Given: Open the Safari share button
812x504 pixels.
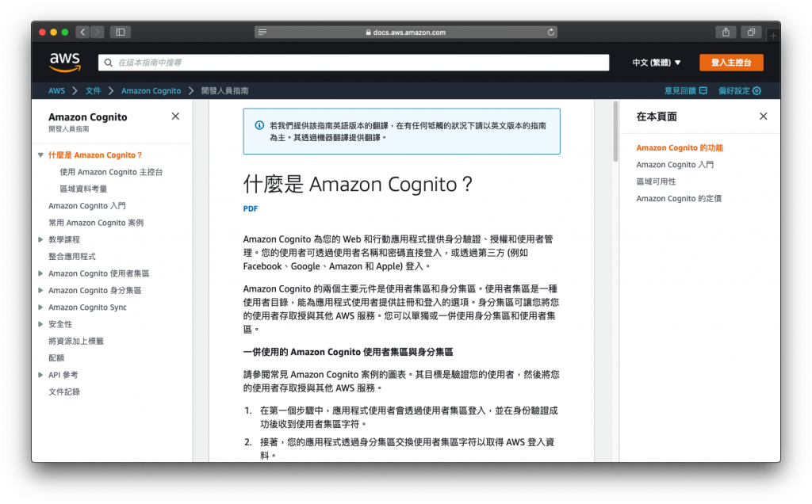Looking at the screenshot, I should click(x=726, y=32).
